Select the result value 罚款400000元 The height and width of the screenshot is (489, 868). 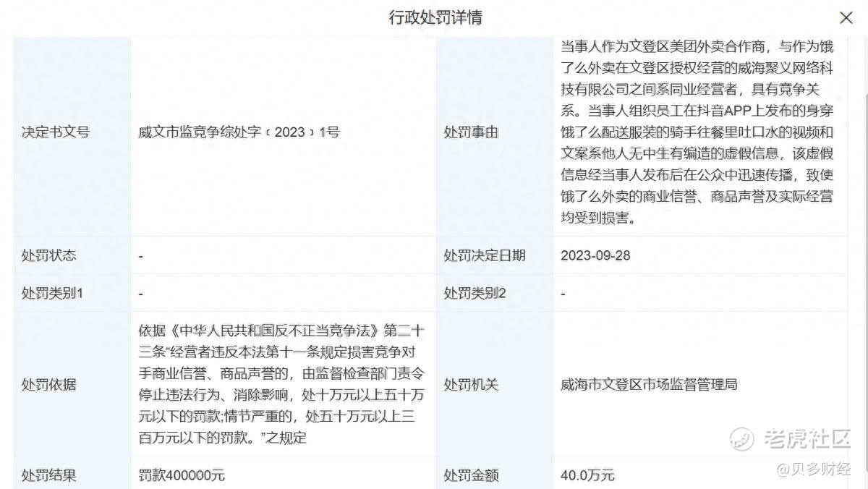tap(182, 475)
